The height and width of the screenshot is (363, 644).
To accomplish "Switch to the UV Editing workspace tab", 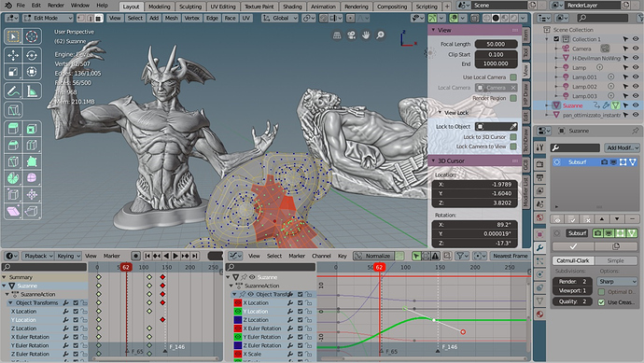I will point(223,7).
